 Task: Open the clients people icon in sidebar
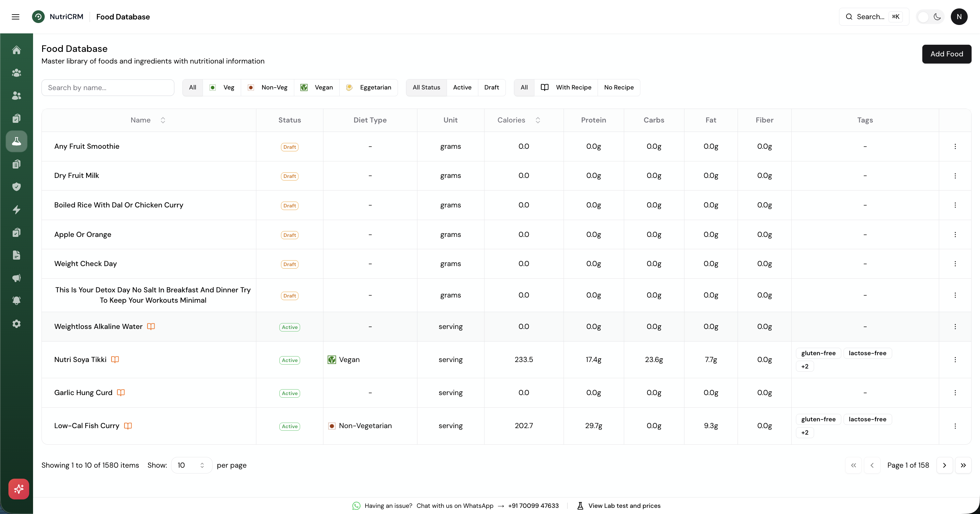coord(16,96)
